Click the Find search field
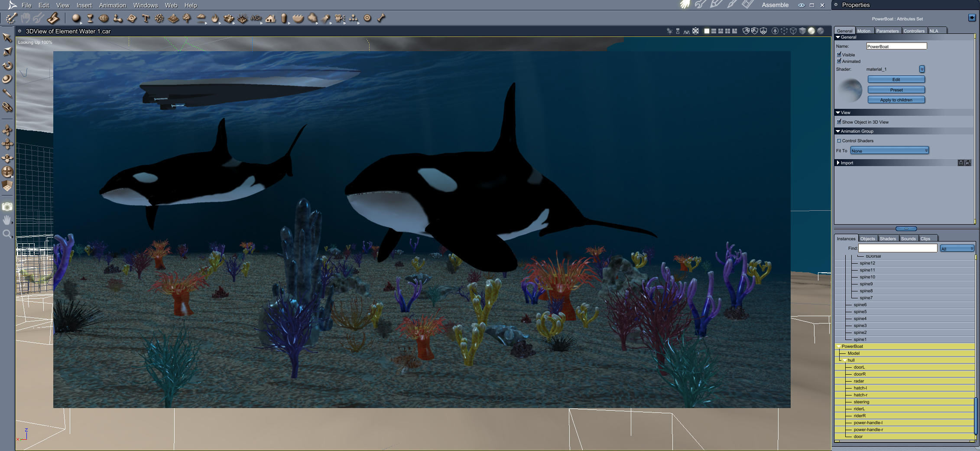Screen dimensions: 980x451 pos(898,248)
